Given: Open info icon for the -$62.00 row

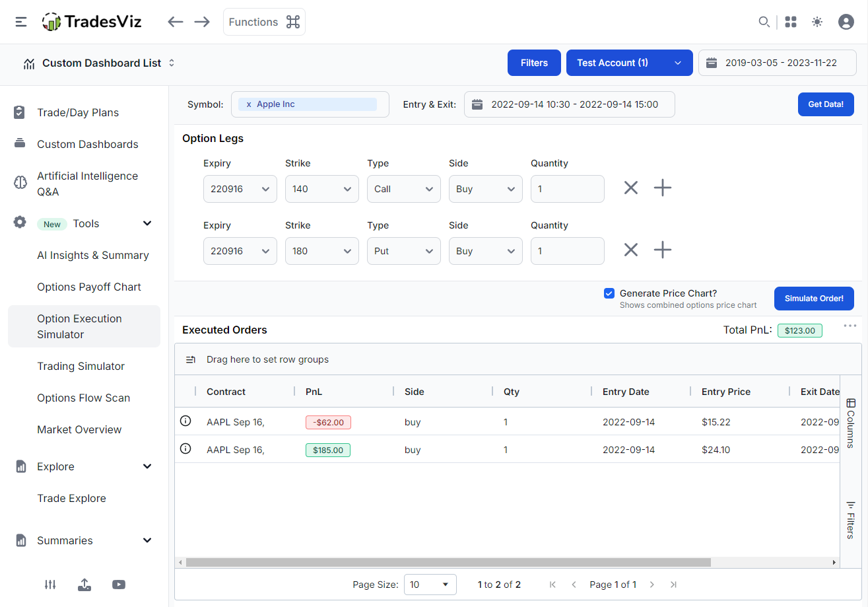Looking at the screenshot, I should 185,421.
